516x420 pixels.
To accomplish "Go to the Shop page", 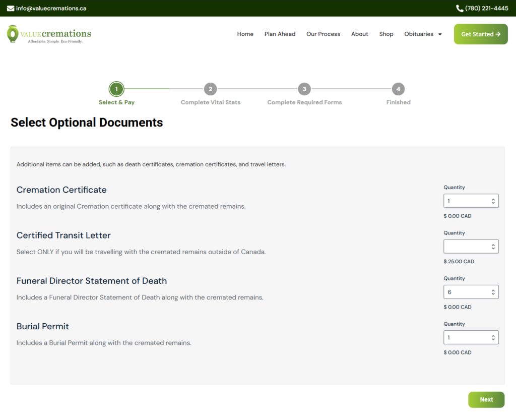I will pos(386,34).
